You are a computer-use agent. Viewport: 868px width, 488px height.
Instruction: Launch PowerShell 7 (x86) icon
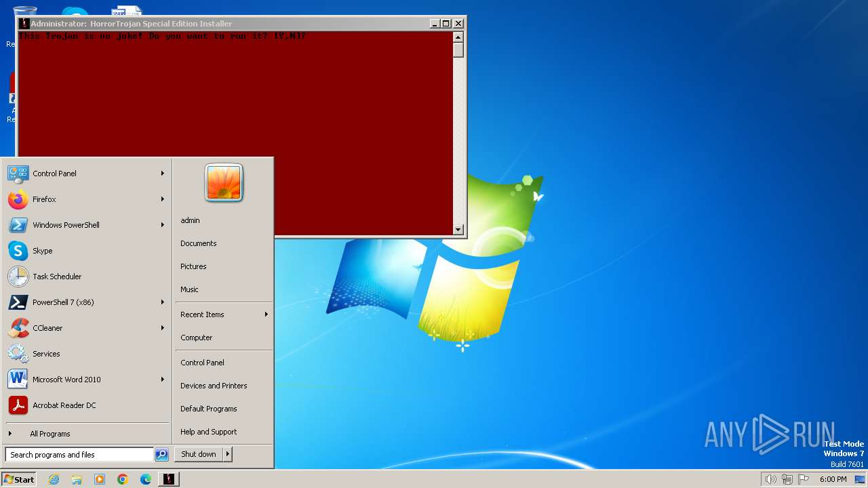[18, 302]
